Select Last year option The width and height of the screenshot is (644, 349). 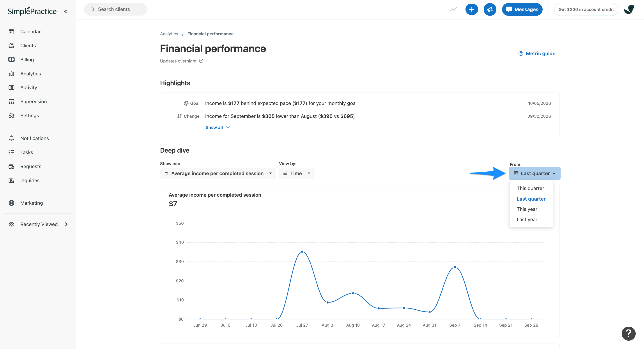[527, 219]
